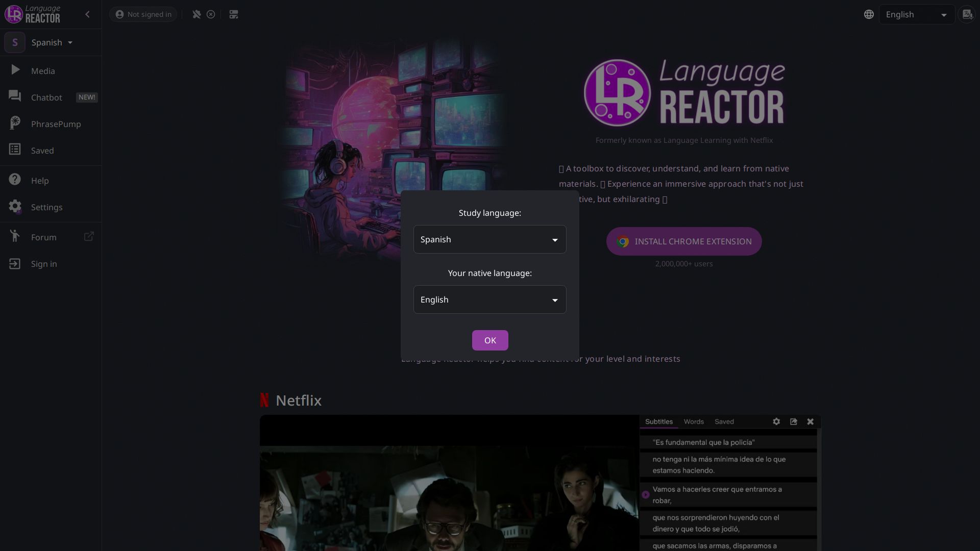Expand the Spanish language selector in sidebar
The width and height of the screenshot is (980, 551).
(x=50, y=42)
